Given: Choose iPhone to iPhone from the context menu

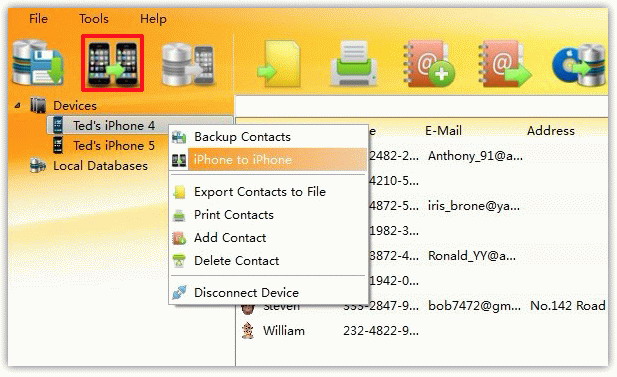Looking at the screenshot, I should tap(268, 159).
